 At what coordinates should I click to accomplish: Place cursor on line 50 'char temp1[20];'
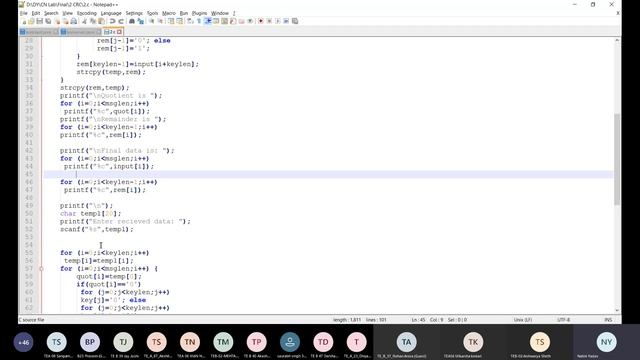tap(91, 213)
